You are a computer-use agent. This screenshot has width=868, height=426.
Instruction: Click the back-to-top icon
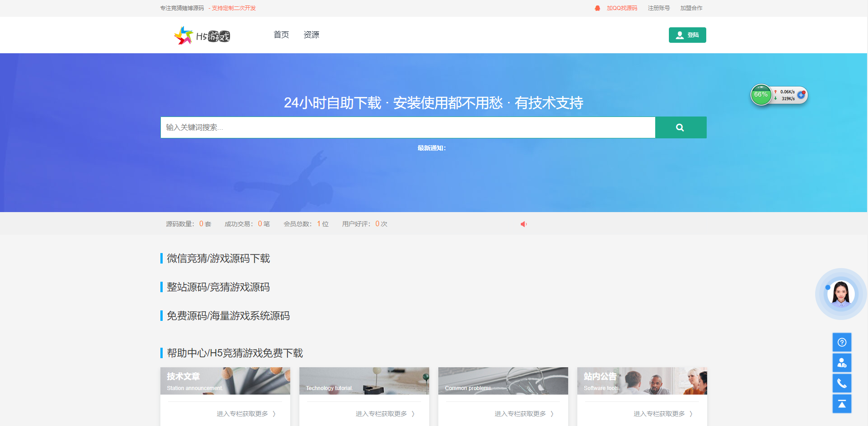point(842,403)
